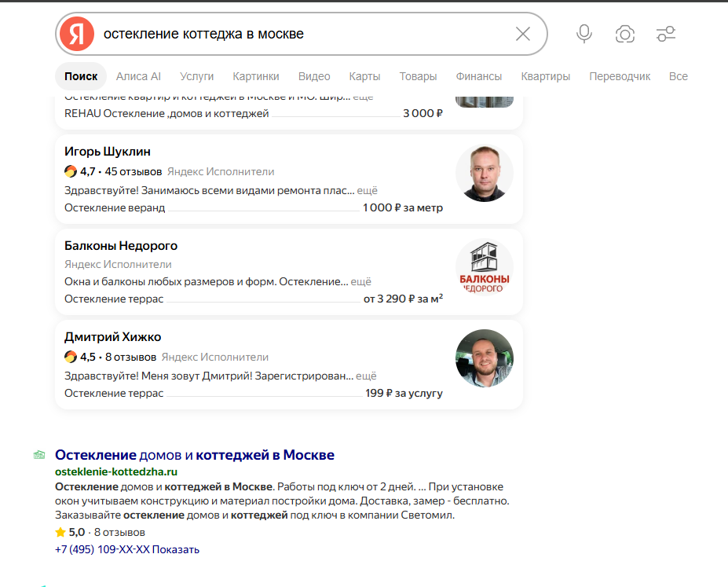The width and height of the screenshot is (728, 587).
Task: Open the Квартиры tab
Action: pyautogui.click(x=546, y=76)
